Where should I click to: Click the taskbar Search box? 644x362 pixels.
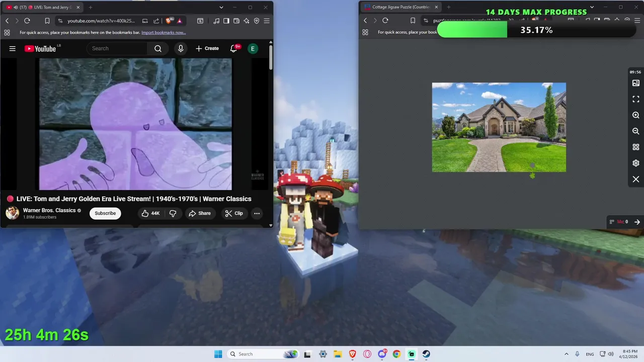[262, 354]
